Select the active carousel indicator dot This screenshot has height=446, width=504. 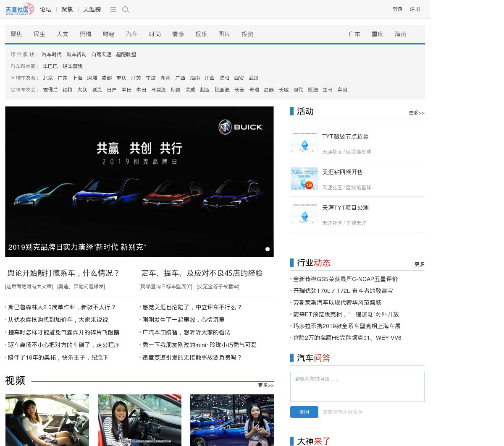tap(268, 249)
